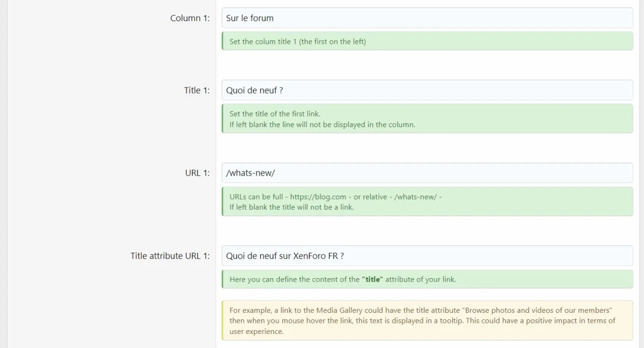Screen dimensions: 644x348
Task: Click the "URL 1:" label
Action: 197,173
